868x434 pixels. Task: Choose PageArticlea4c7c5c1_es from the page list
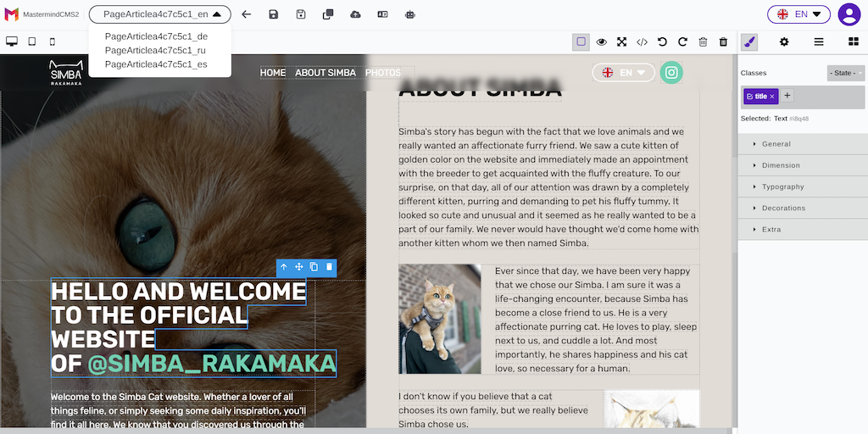156,64
